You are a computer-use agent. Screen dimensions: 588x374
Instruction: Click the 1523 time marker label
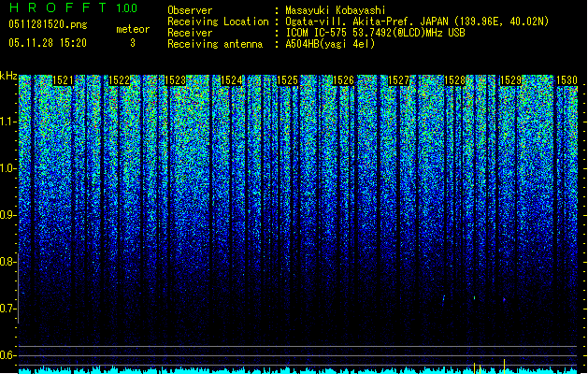[x=175, y=80]
